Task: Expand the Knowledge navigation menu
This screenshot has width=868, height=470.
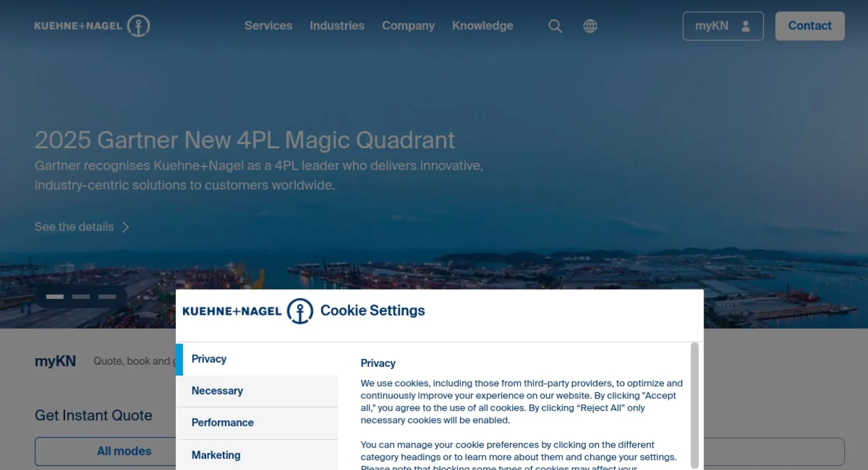Action: tap(482, 26)
